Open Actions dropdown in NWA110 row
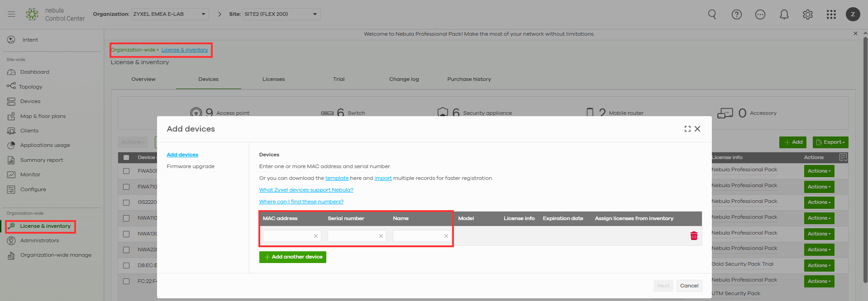This screenshot has height=301, width=868. (x=819, y=218)
